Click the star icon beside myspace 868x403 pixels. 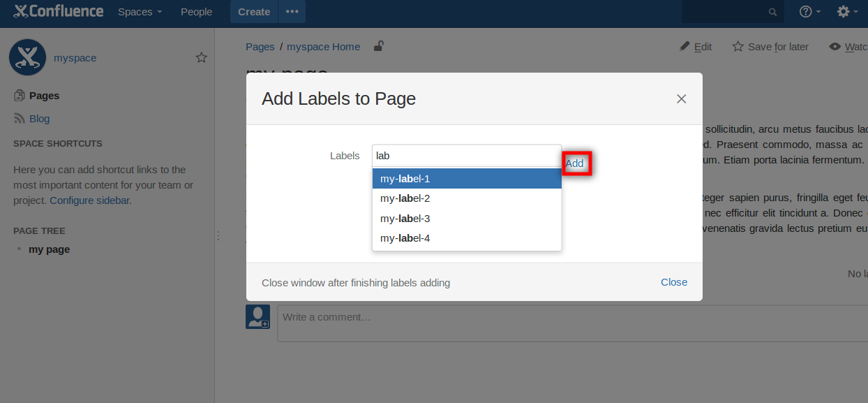pyautogui.click(x=202, y=58)
